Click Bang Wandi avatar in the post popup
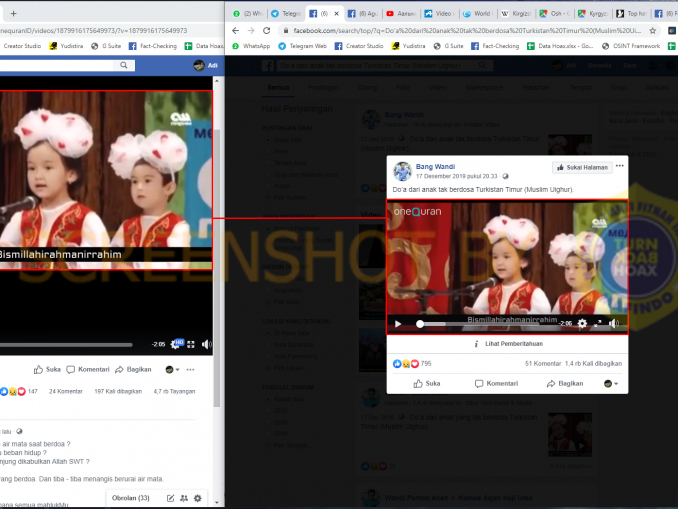678x509 pixels. (402, 171)
